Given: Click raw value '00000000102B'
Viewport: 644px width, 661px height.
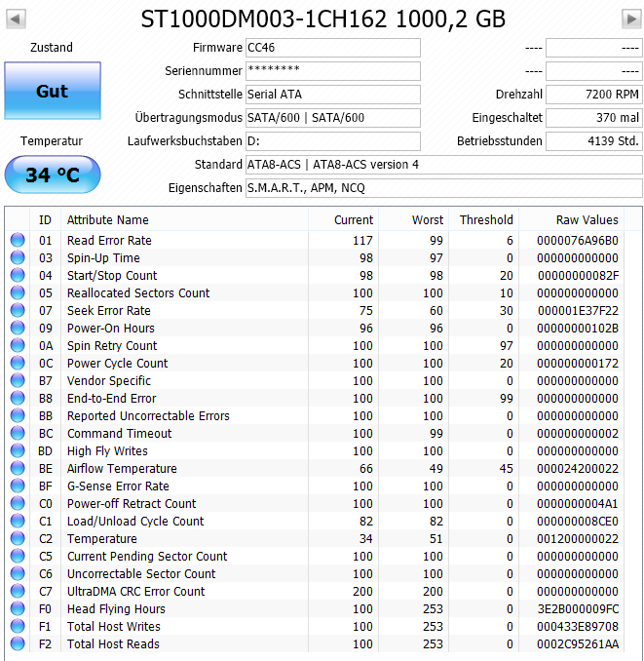Looking at the screenshot, I should (578, 328).
